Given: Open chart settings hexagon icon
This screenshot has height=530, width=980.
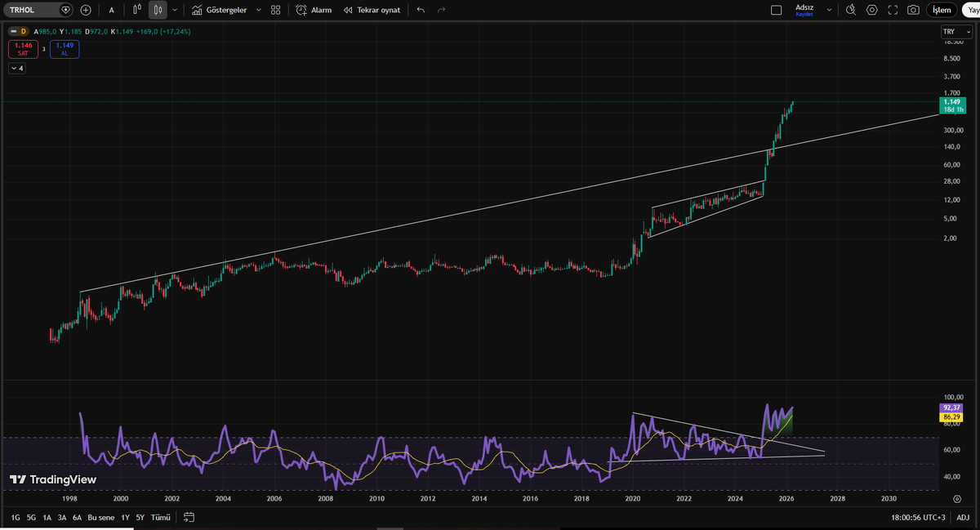Looking at the screenshot, I should click(x=872, y=10).
